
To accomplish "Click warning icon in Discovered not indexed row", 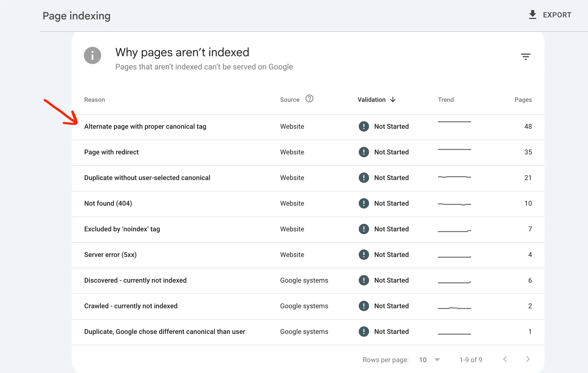I will click(x=364, y=280).
